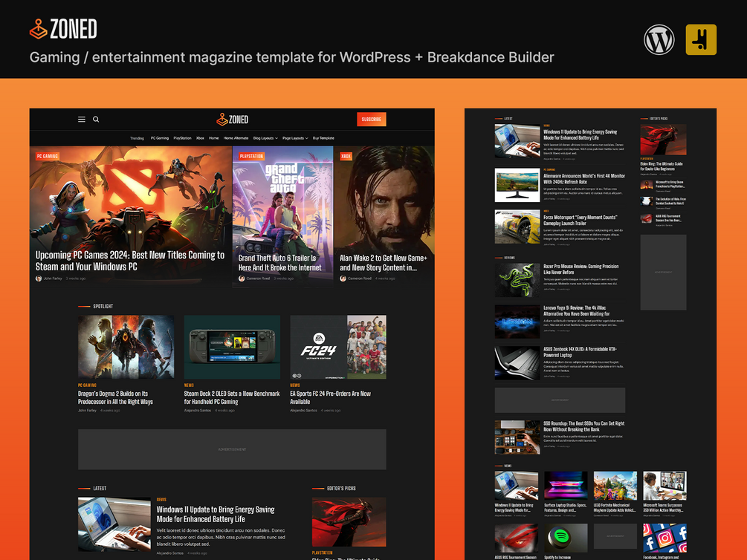Click the Spotlight section heading
Screen dimensions: 747x560
[x=103, y=306]
